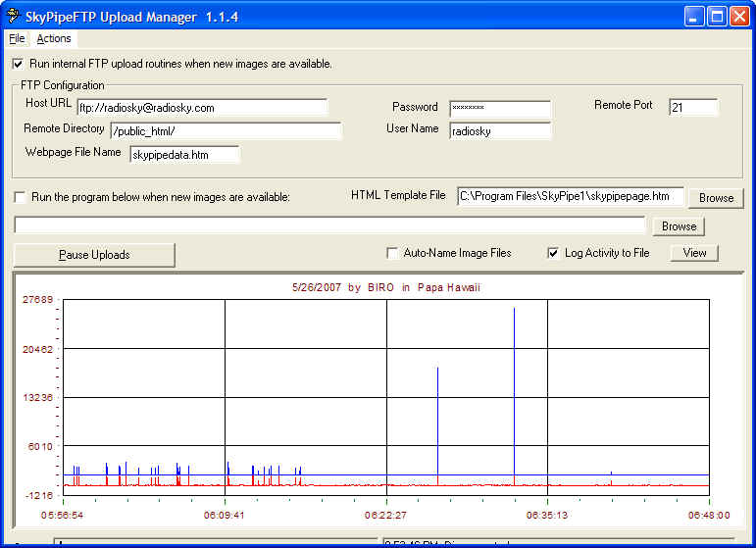Viewport: 756px width, 548px height.
Task: Select the Remote Port field
Action: 693,108
